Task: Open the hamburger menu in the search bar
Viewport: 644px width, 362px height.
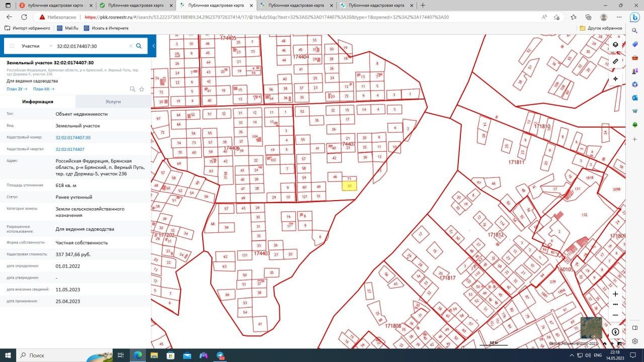Action: click(x=12, y=46)
